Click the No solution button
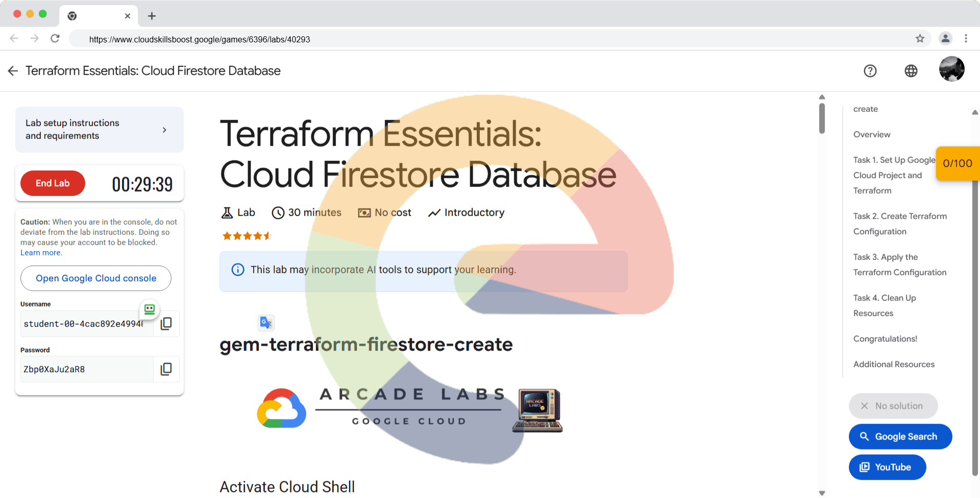Screen dimensions: 980x498 tap(893, 406)
